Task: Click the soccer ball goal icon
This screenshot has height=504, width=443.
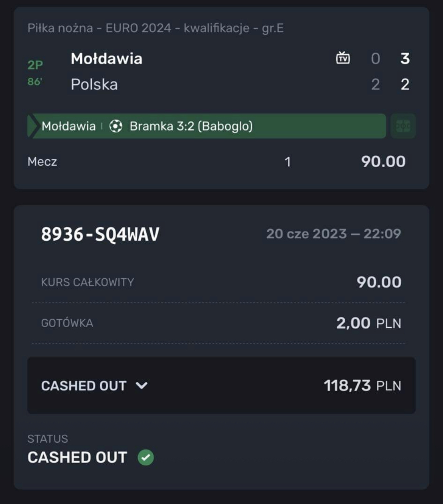Action: pos(115,126)
